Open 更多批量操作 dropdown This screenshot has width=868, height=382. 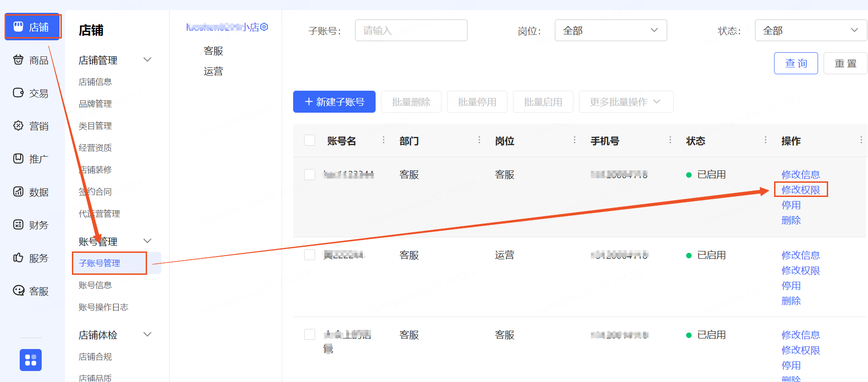626,102
